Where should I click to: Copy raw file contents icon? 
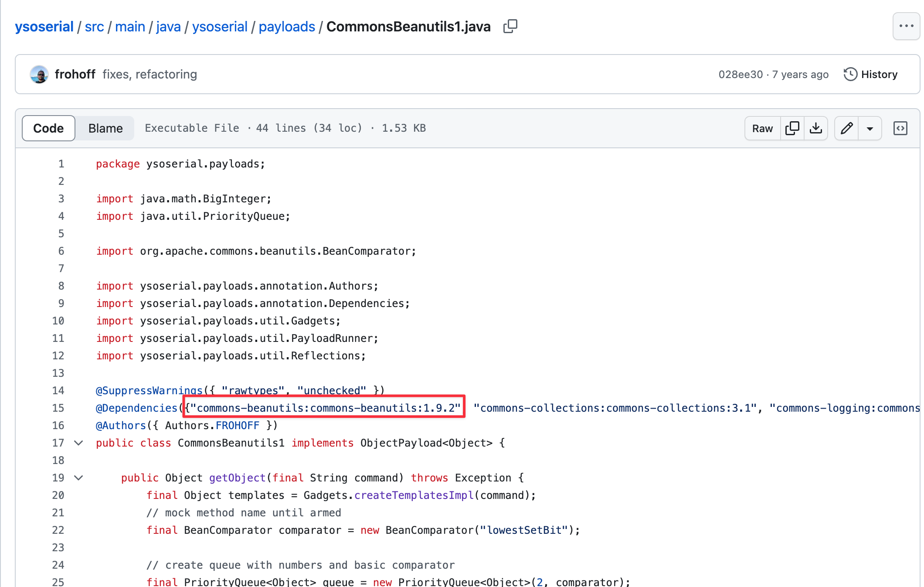pos(792,128)
